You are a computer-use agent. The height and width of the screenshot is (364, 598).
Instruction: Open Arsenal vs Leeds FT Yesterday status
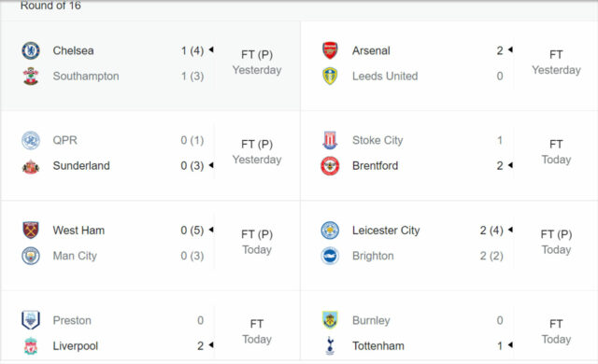[x=556, y=63]
